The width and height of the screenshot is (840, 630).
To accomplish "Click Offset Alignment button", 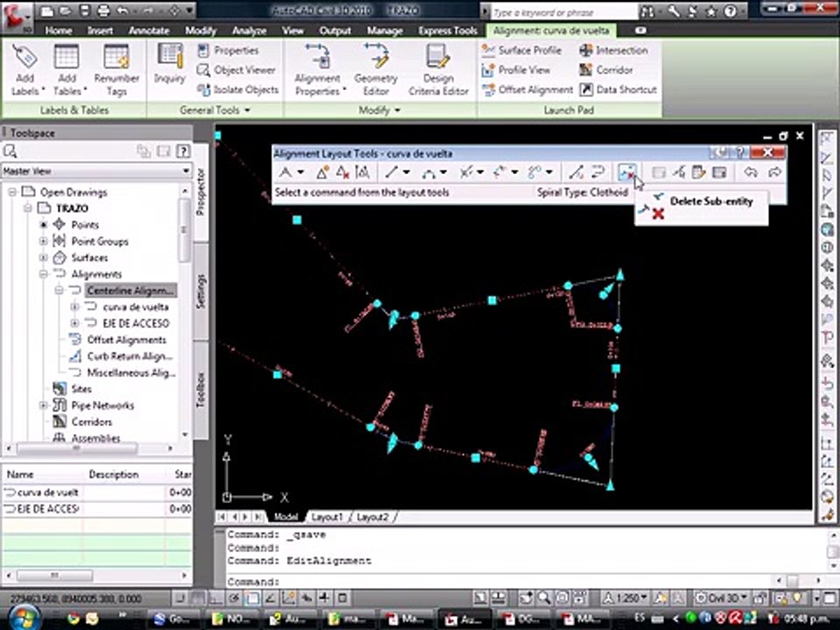I will [528, 89].
